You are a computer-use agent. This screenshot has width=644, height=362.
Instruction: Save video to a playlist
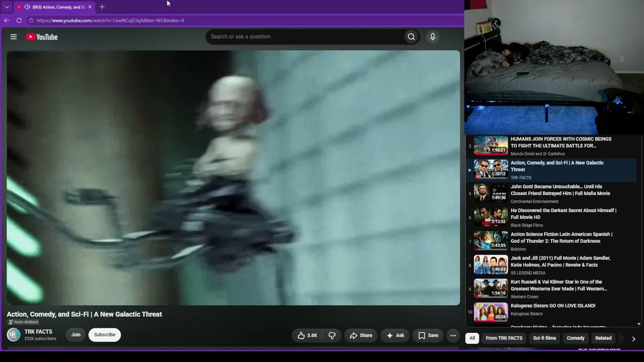[428, 335]
